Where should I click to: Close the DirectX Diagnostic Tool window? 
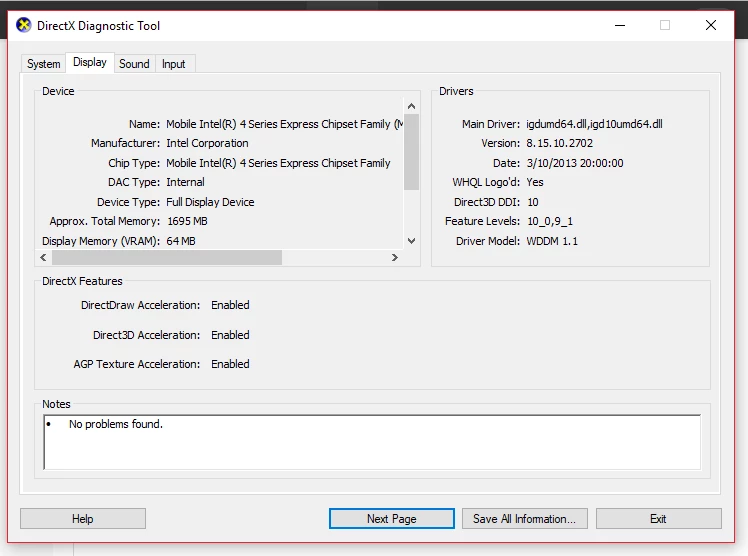tap(711, 25)
